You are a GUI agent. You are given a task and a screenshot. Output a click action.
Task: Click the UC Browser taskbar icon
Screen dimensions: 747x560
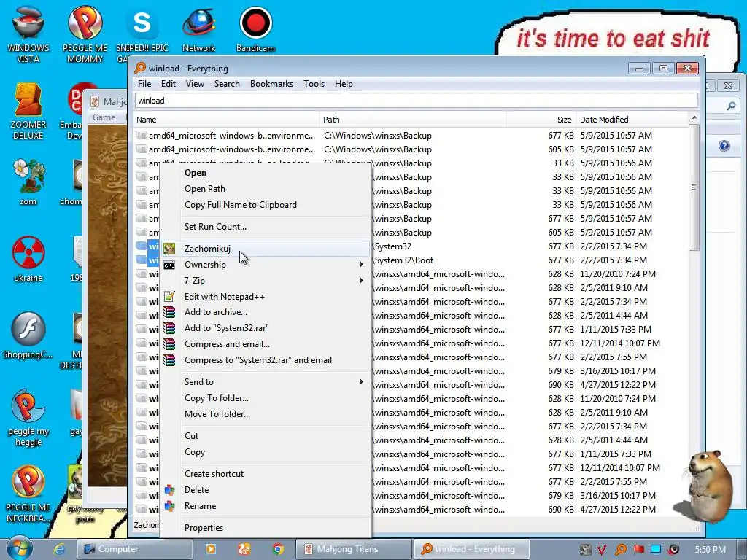pyautogui.click(x=244, y=549)
